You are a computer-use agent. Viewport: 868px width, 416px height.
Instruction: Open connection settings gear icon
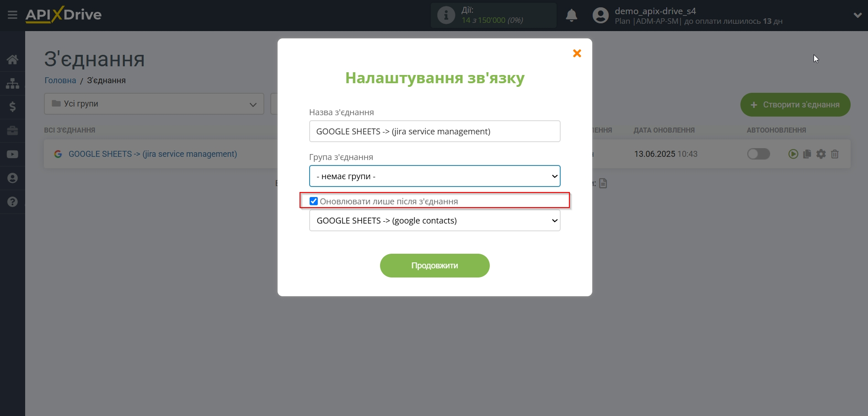click(821, 154)
